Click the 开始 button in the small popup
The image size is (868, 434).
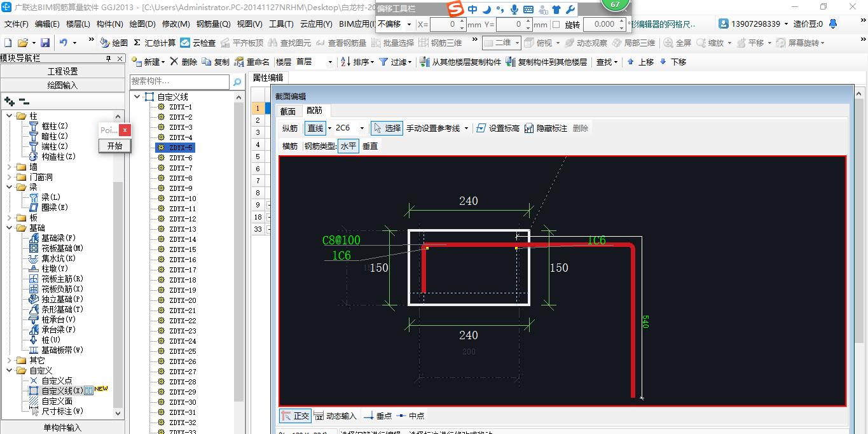coord(115,145)
